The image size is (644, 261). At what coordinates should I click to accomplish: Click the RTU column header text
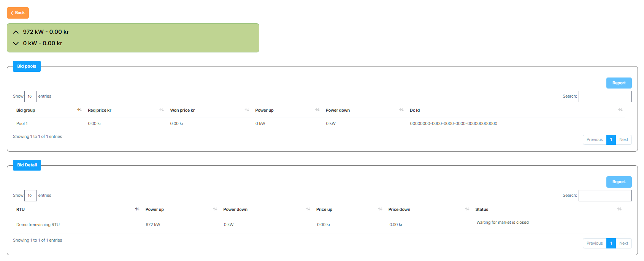click(x=21, y=210)
